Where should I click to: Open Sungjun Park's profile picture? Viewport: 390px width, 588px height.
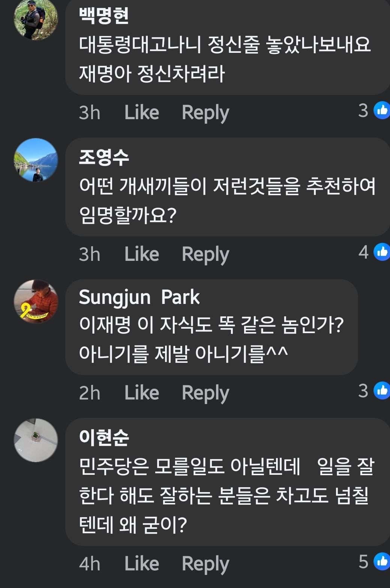36,302
